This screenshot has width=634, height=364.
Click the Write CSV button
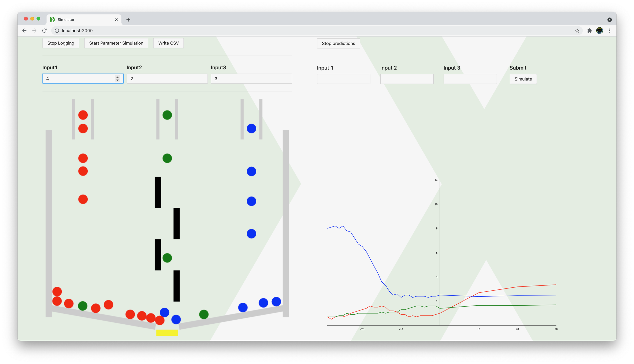point(168,43)
